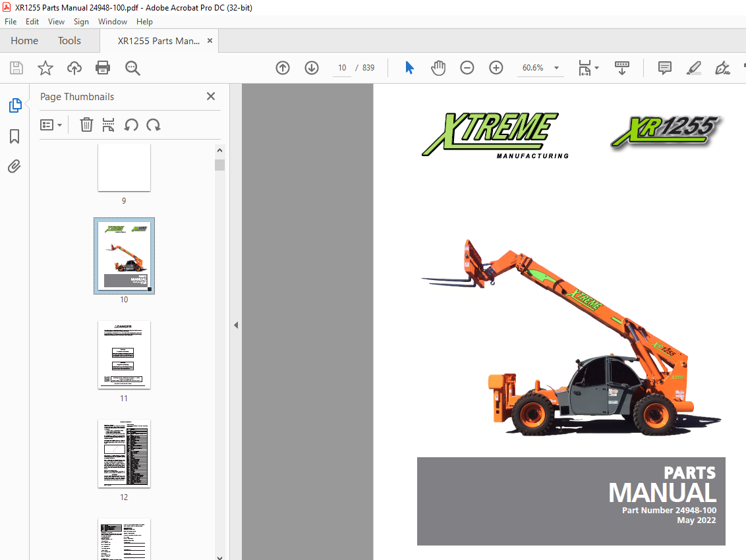This screenshot has width=746, height=560.
Task: Click the cloud upload icon
Action: (74, 68)
